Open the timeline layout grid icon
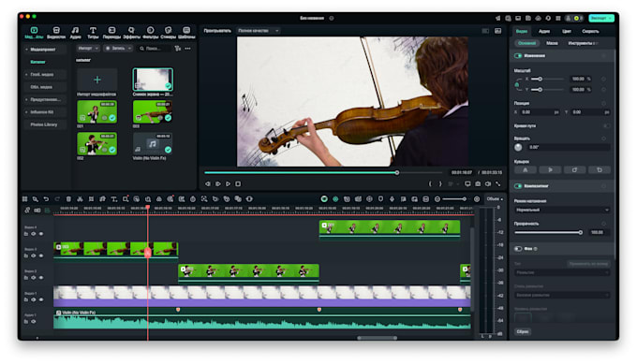Image resolution: width=637 pixels, height=364 pixels. [x=24, y=198]
